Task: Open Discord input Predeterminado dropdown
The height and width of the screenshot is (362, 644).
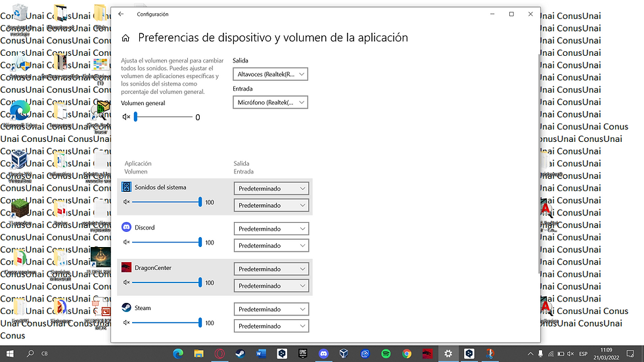Action: 271,246
